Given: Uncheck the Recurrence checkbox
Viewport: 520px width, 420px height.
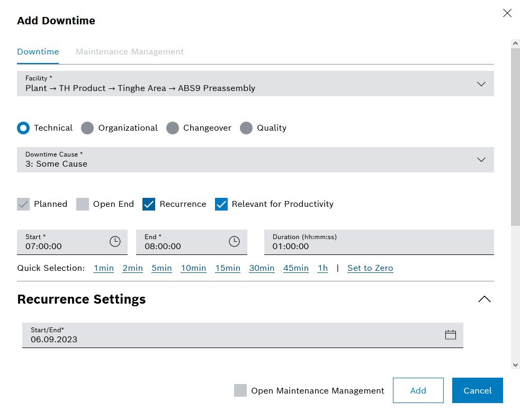Looking at the screenshot, I should click(149, 204).
